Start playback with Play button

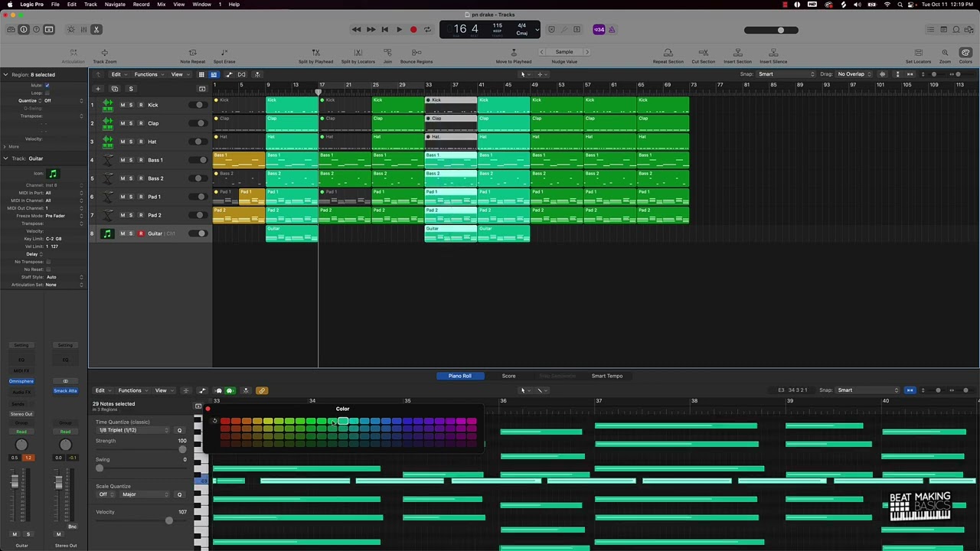point(399,30)
